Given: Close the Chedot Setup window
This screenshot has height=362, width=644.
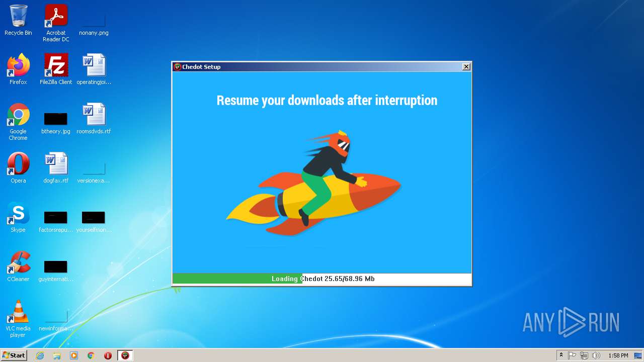Looking at the screenshot, I should pyautogui.click(x=466, y=66).
